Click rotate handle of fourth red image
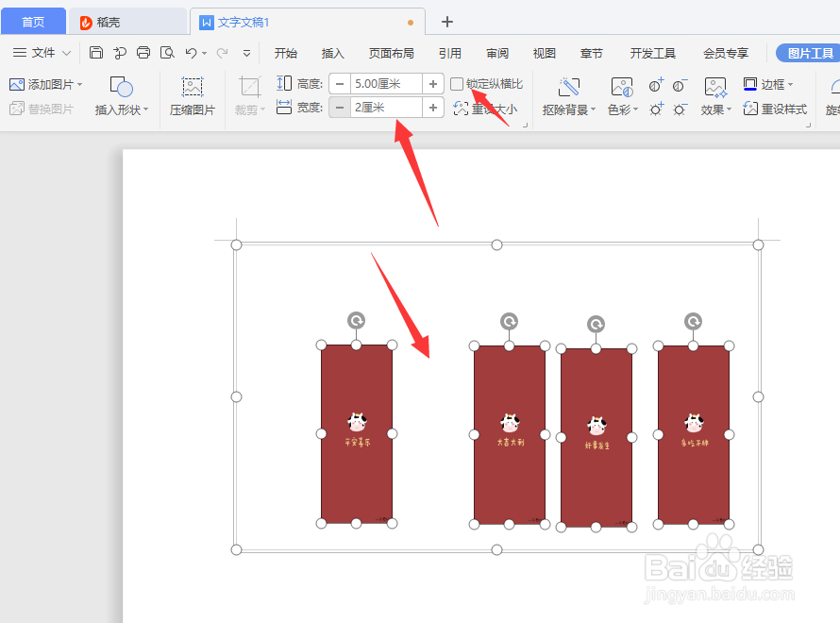Viewport: 840px width, 623px height. 693,321
